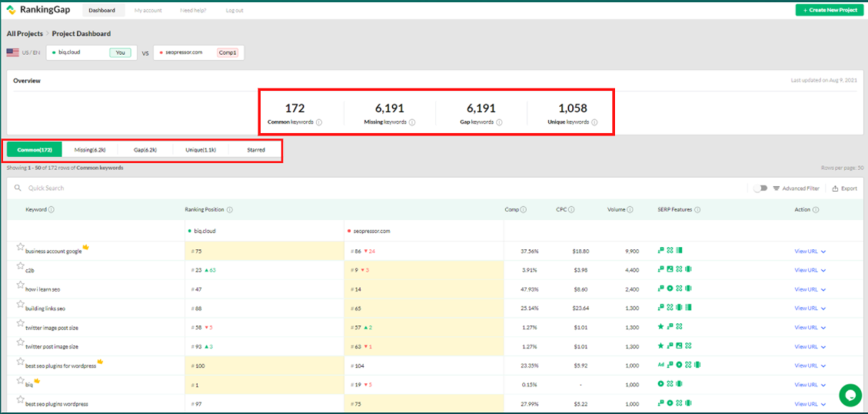Image resolution: width=868 pixels, height=414 pixels.
Task: Show info for Common keywords
Action: (x=319, y=122)
